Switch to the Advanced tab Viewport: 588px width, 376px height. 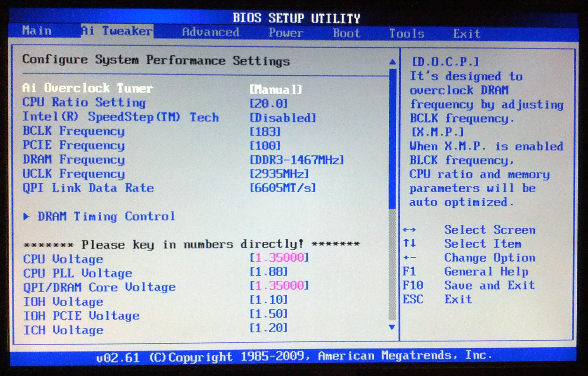[x=211, y=32]
